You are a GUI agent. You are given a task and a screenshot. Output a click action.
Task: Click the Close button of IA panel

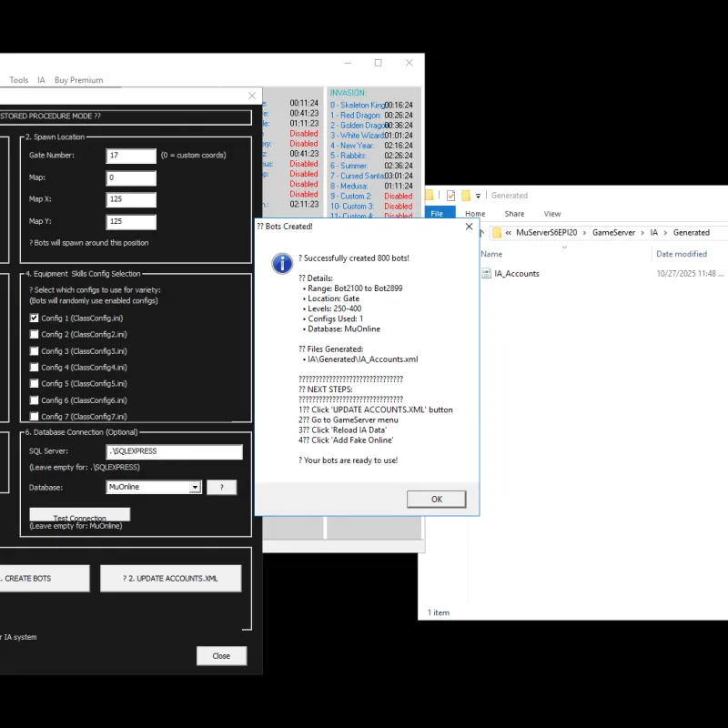tap(221, 656)
